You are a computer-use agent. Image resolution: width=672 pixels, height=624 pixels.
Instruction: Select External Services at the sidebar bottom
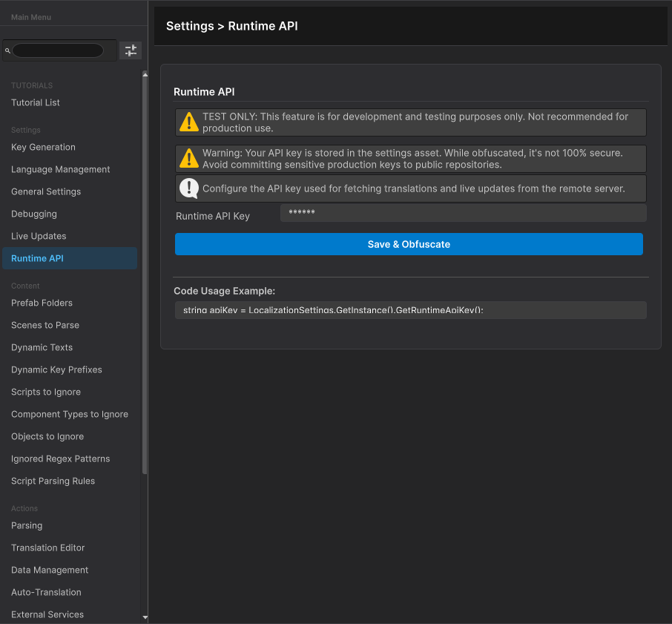tap(47, 614)
